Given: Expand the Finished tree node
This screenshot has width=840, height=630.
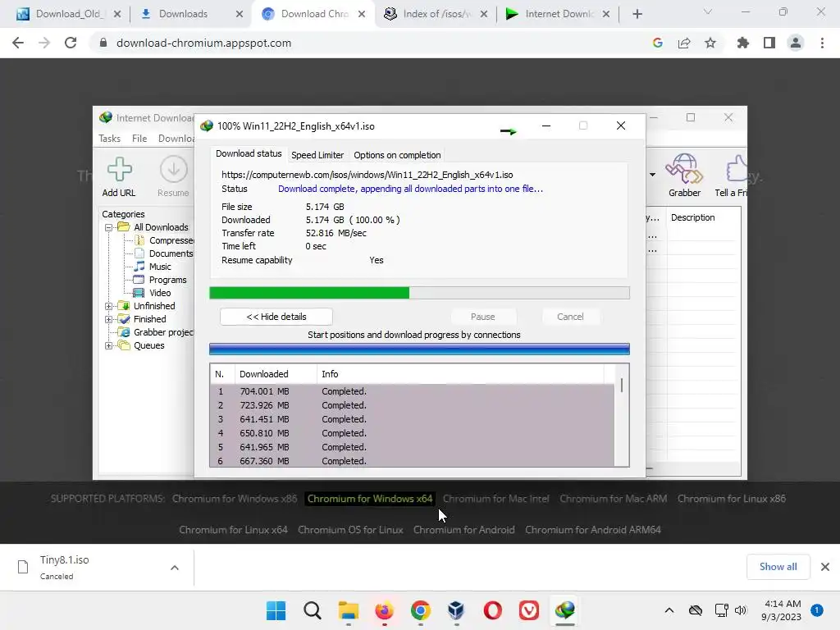Looking at the screenshot, I should coord(109,319).
